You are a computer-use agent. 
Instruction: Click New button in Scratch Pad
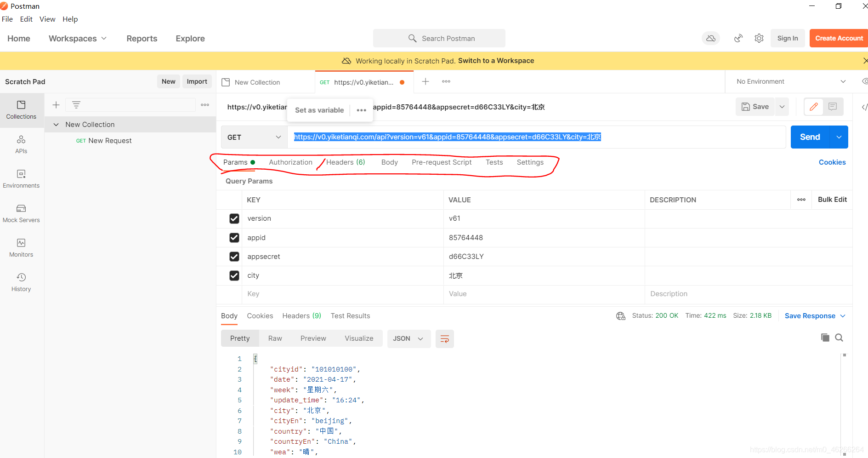tap(169, 81)
